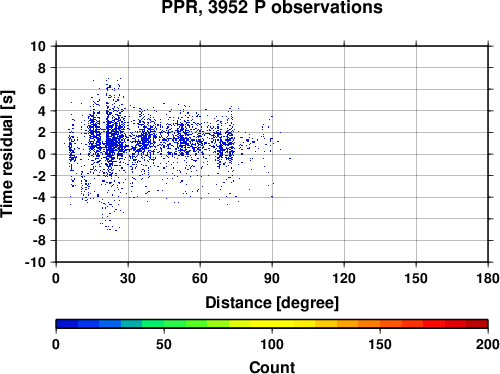Select the 'Time residual [s]' y-axis label
Screen dimensions: 500x374
tap(7, 154)
